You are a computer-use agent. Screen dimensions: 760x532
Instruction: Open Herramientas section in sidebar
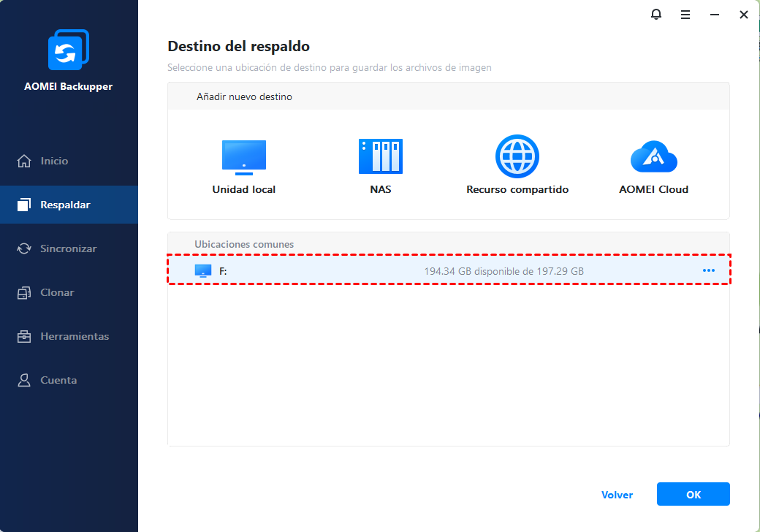point(69,336)
